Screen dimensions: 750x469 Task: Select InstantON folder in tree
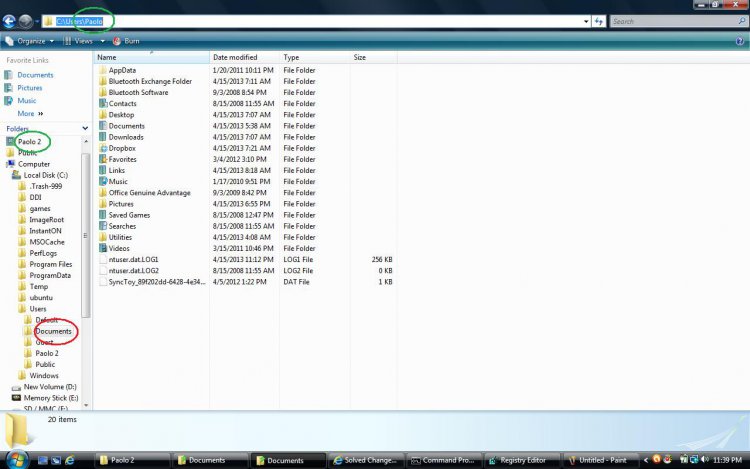pyautogui.click(x=45, y=231)
